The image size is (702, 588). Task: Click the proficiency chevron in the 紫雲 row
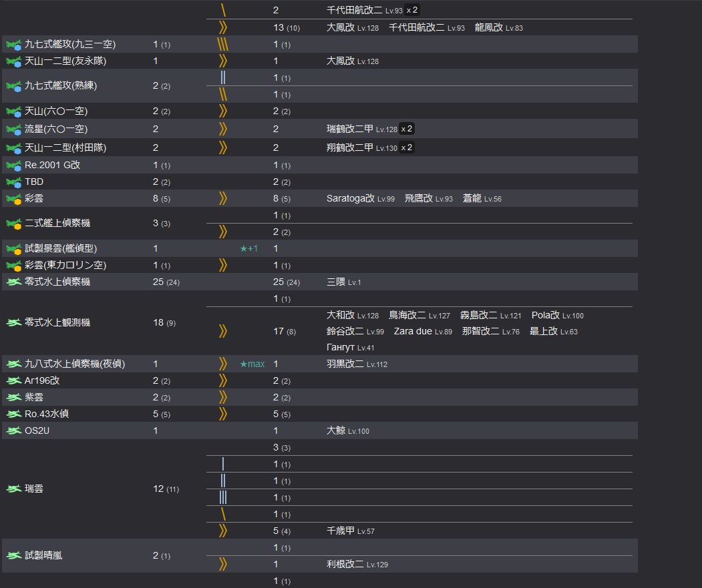(x=223, y=397)
